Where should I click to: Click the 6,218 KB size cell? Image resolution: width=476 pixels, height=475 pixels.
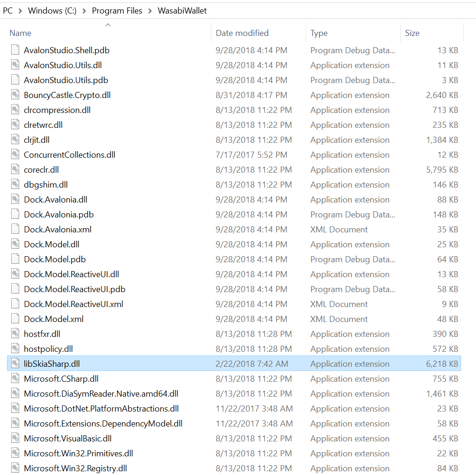(x=442, y=363)
